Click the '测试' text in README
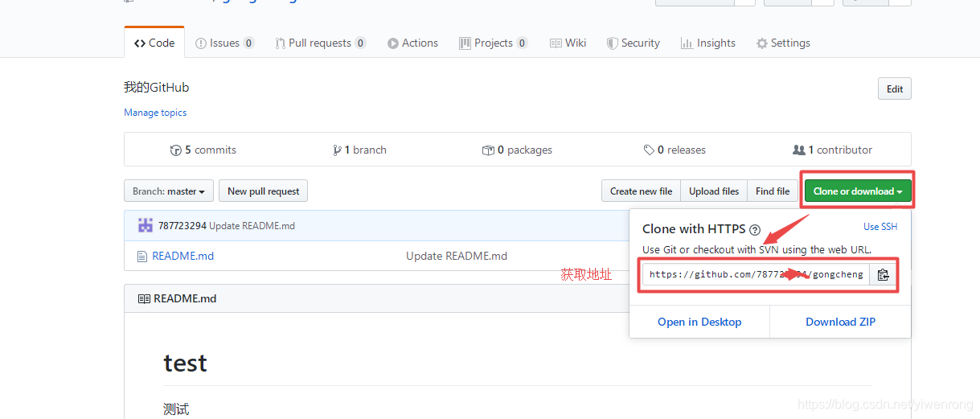980x419 pixels. (x=176, y=409)
